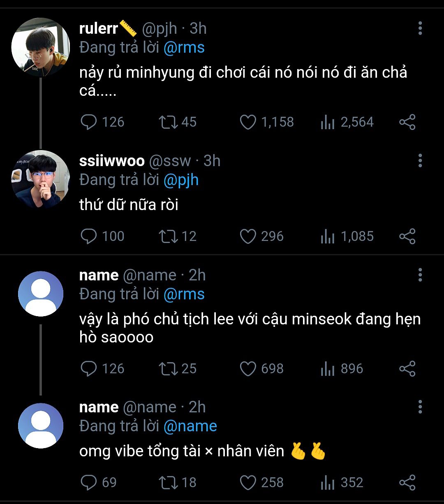Image resolution: width=444 pixels, height=504 pixels.
Task: Share rulerr's tweet
Action: [407, 122]
